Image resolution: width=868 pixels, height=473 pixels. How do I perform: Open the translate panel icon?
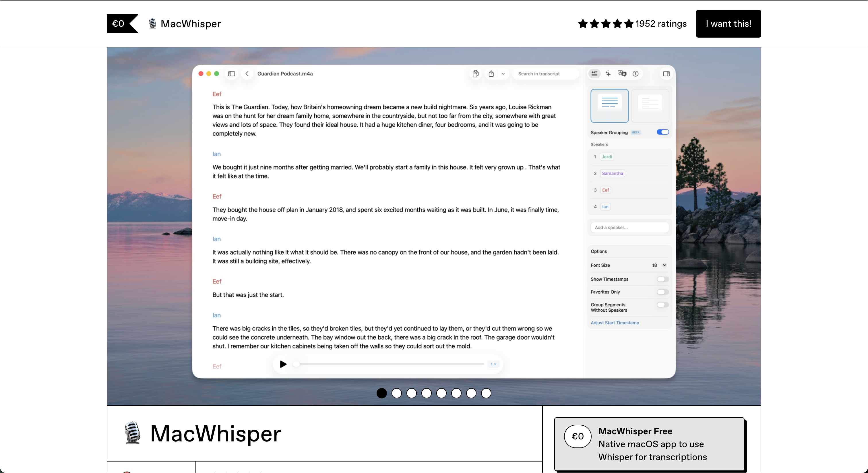(622, 73)
